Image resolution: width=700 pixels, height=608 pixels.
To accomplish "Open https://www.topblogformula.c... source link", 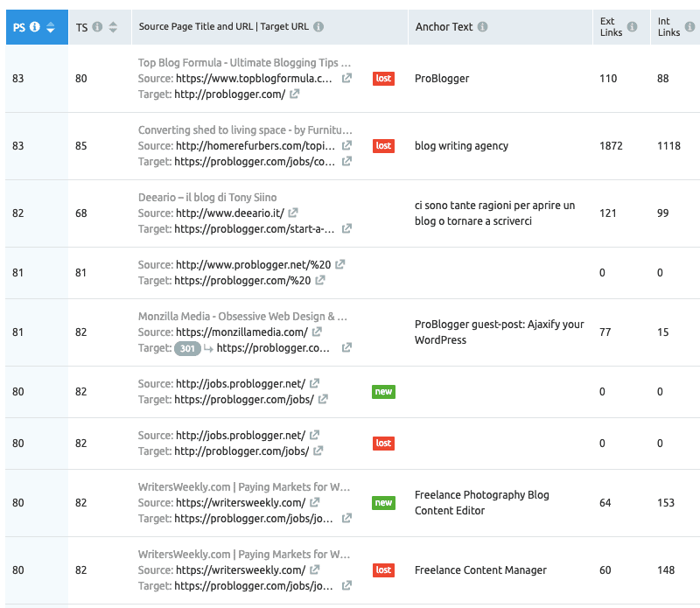I will point(254,79).
